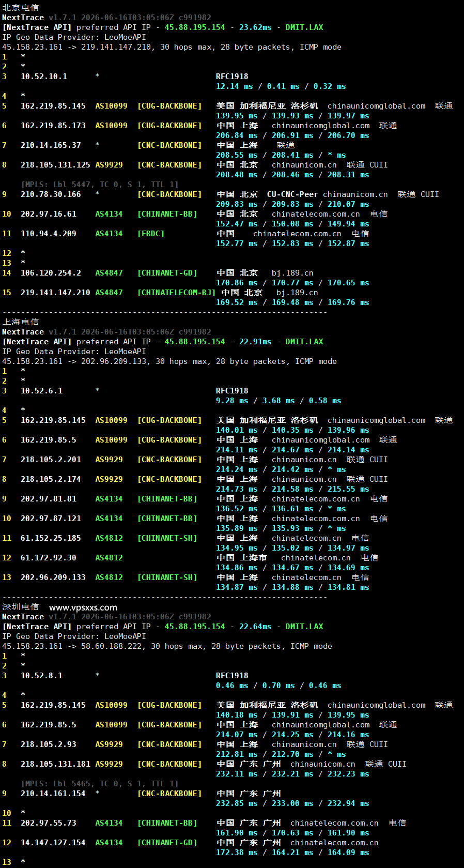Click the 22.64ms API latency value
464x868 pixels.
coord(255,627)
